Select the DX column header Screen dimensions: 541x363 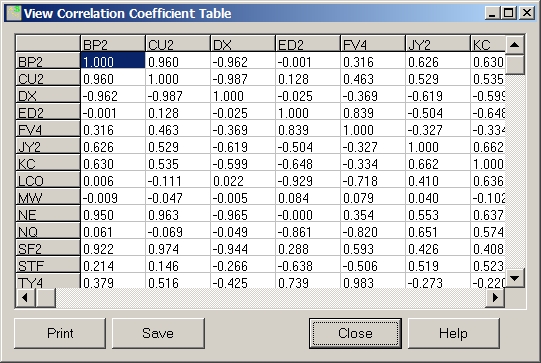(243, 44)
